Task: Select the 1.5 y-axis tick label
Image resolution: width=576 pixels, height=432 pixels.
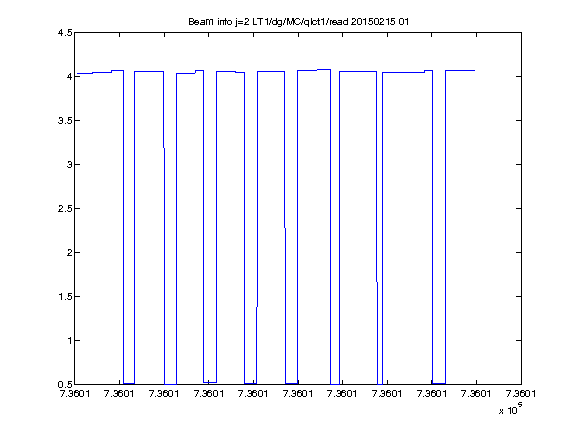Action: (x=65, y=296)
